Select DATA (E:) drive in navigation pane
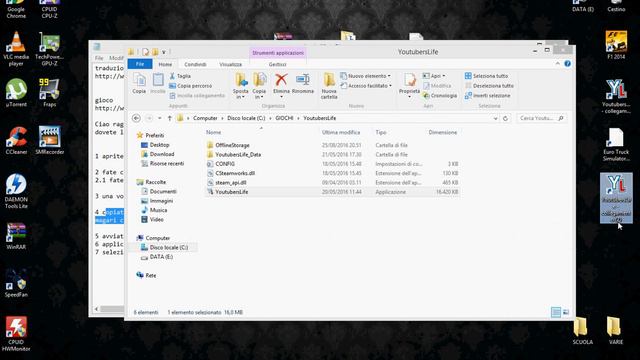 161,257
